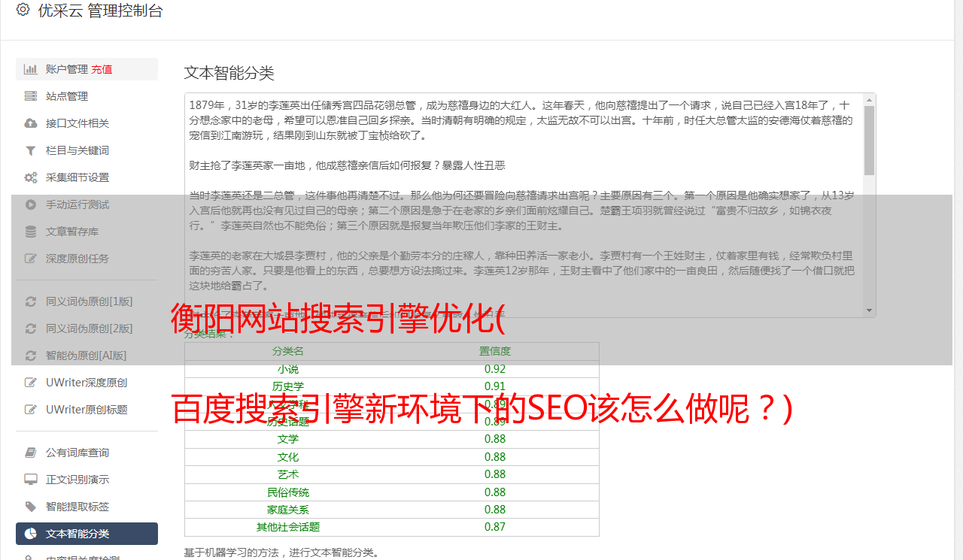Click the 艺术 category cell
The width and height of the screenshot is (963, 560).
tap(288, 474)
